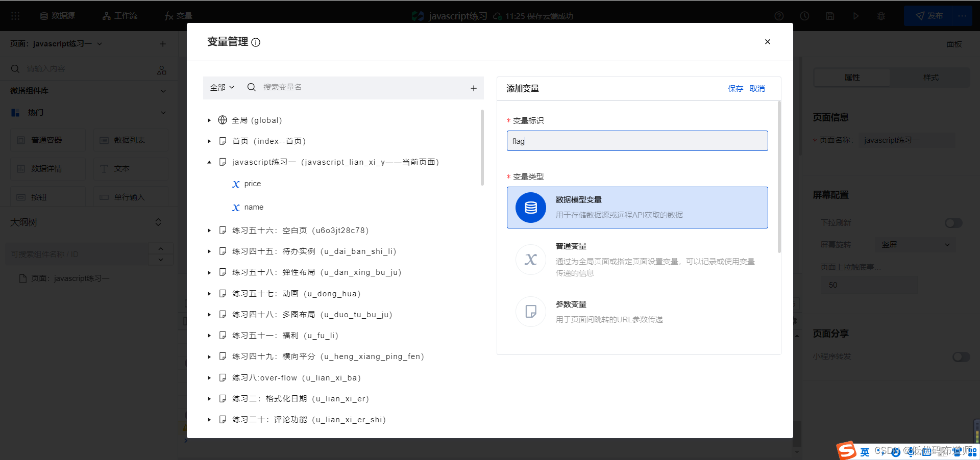Viewport: 980px width, 460px height.
Task: Open the 全部 filter dropdown
Action: pyautogui.click(x=222, y=87)
